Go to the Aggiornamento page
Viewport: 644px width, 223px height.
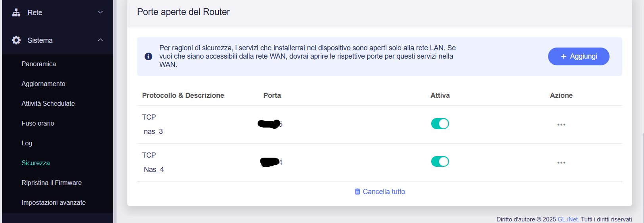click(x=44, y=84)
